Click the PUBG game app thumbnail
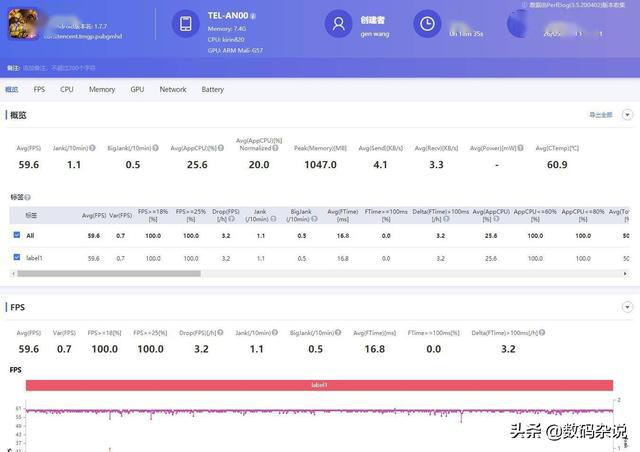 (x=23, y=24)
